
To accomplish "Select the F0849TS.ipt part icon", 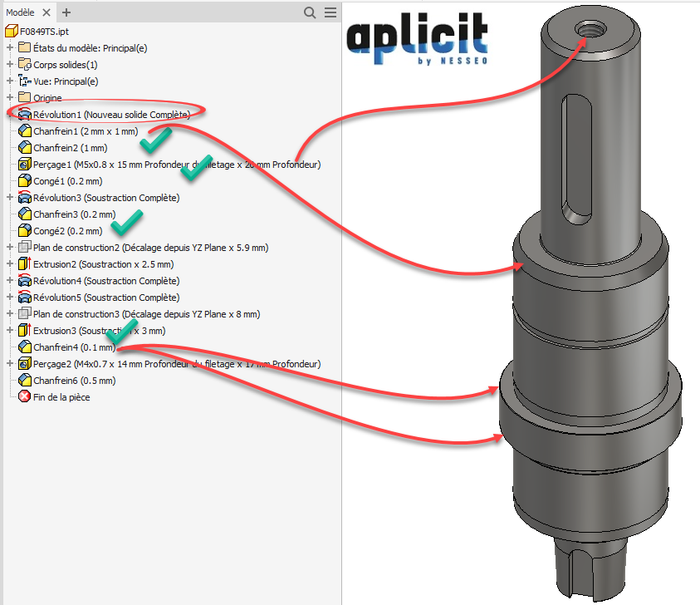I will click(x=11, y=32).
